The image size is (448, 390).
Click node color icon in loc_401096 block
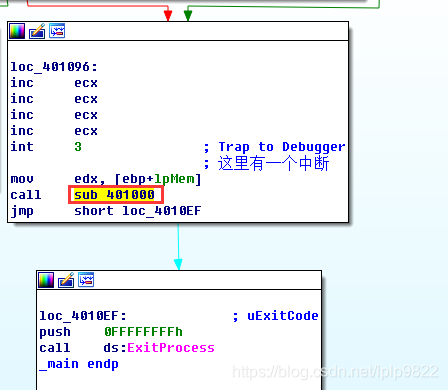click(x=17, y=31)
